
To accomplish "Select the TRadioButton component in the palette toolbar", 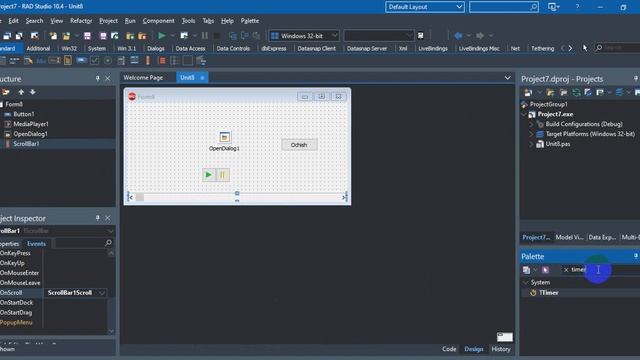I will coord(108,61).
